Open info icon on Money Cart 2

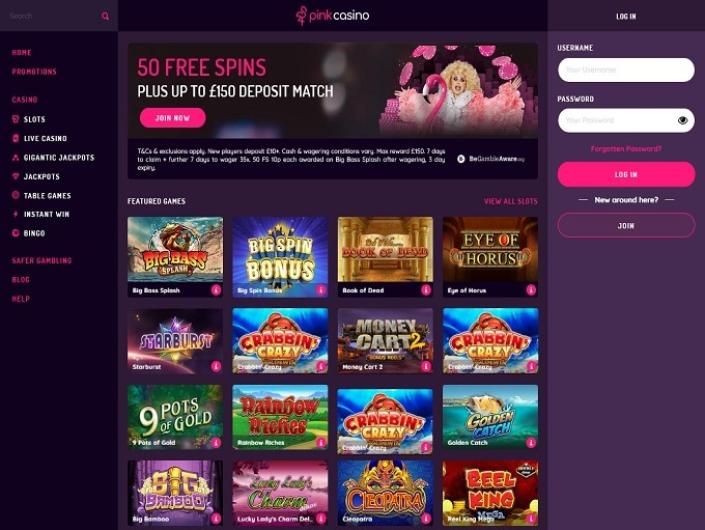click(426, 366)
